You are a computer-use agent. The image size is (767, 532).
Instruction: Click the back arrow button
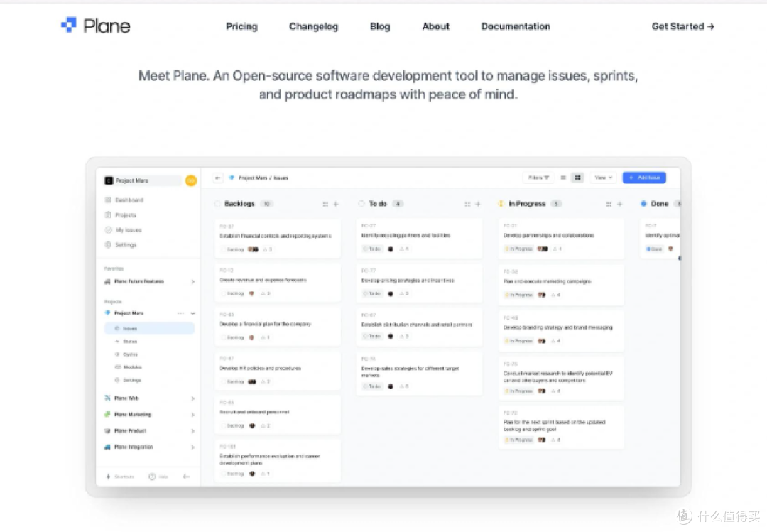pos(218,178)
